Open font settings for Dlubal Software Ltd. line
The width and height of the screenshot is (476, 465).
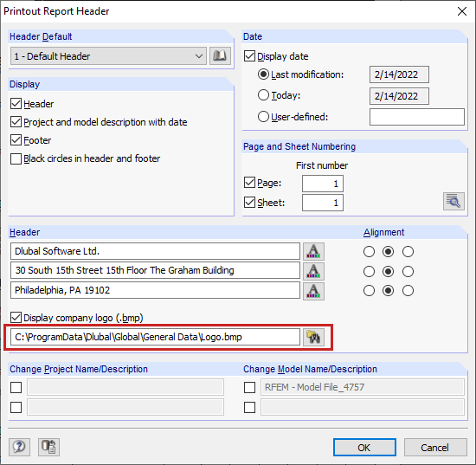(x=313, y=251)
